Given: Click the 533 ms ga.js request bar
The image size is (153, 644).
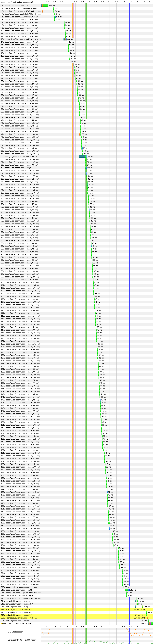Looking at the screenshot, I should click(82, 157).
